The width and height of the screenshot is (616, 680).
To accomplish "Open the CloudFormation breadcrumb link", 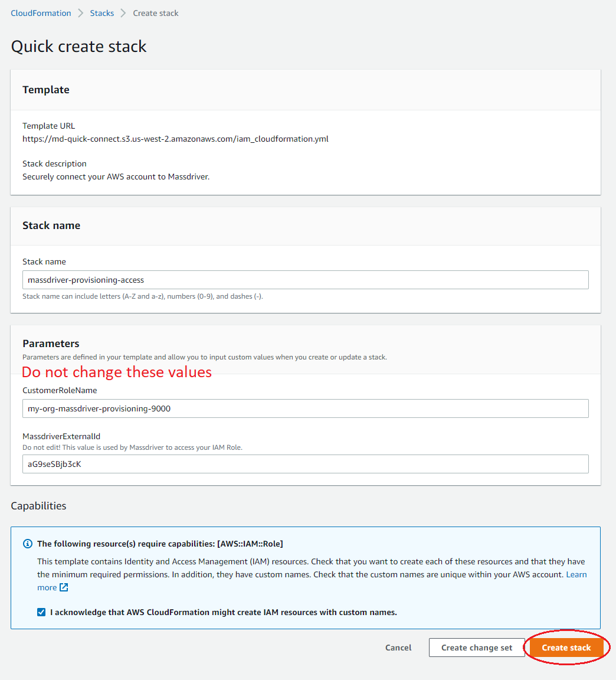I will tap(41, 14).
